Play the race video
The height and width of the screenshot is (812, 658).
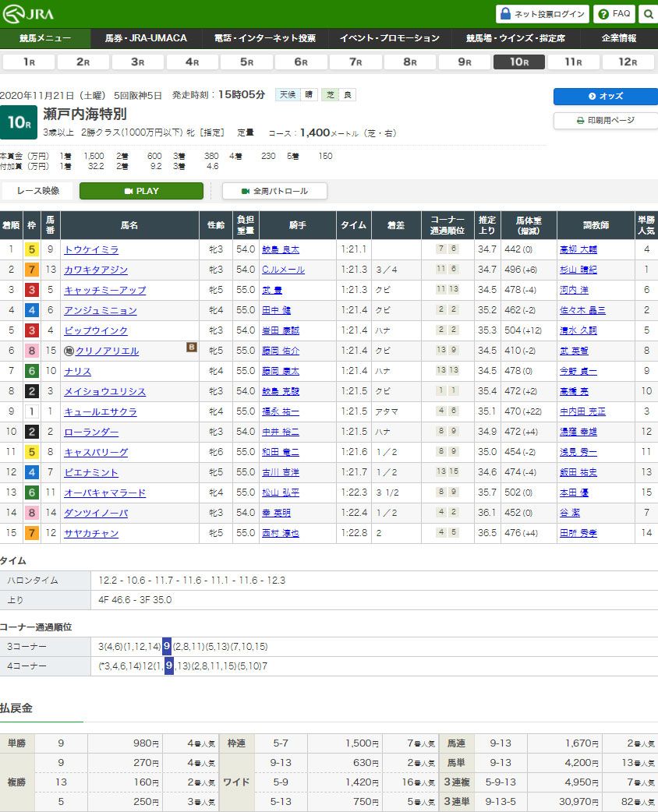click(141, 191)
